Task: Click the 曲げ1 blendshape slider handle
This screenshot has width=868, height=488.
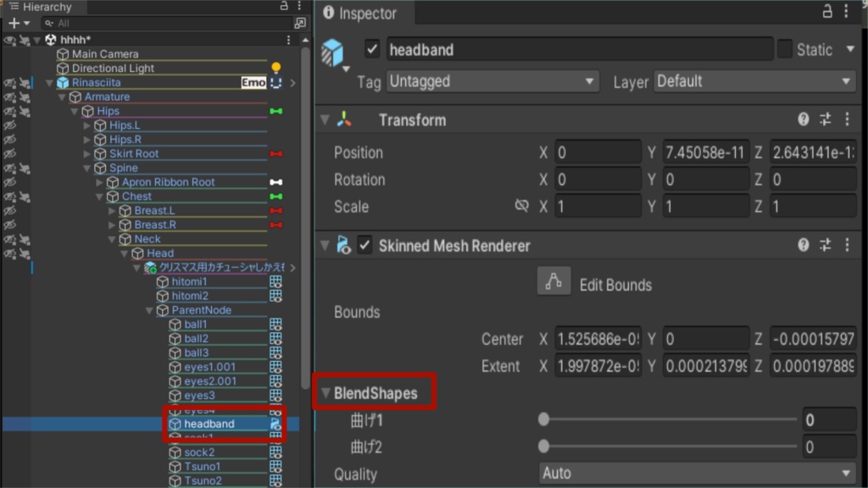Action: [543, 419]
